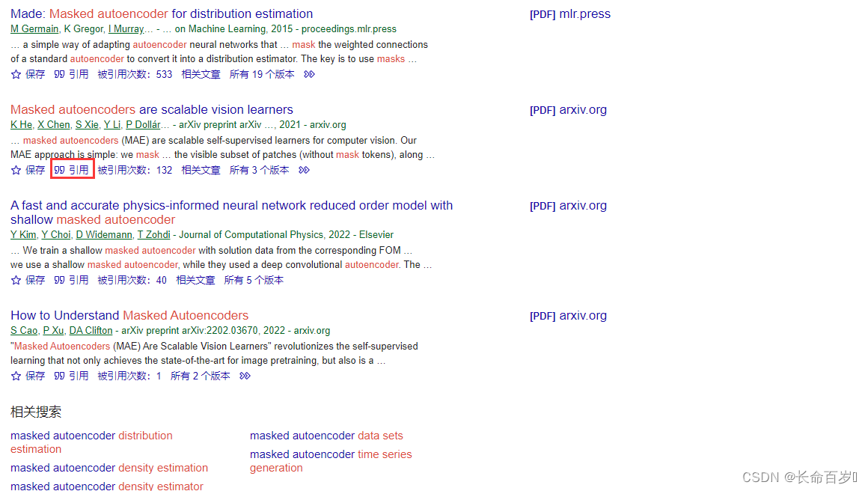868x491 pixels.
Task: Show all 19 versions of Made paper
Action: 262,74
